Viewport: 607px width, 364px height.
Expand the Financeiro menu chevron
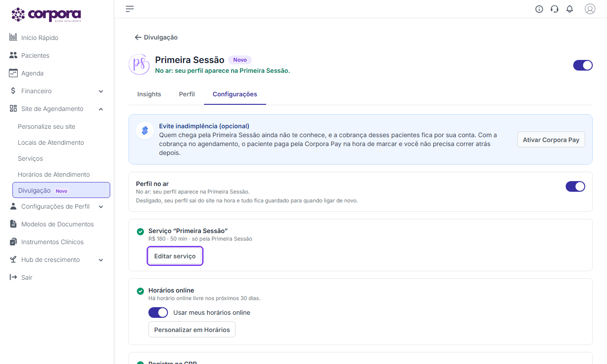click(x=101, y=91)
